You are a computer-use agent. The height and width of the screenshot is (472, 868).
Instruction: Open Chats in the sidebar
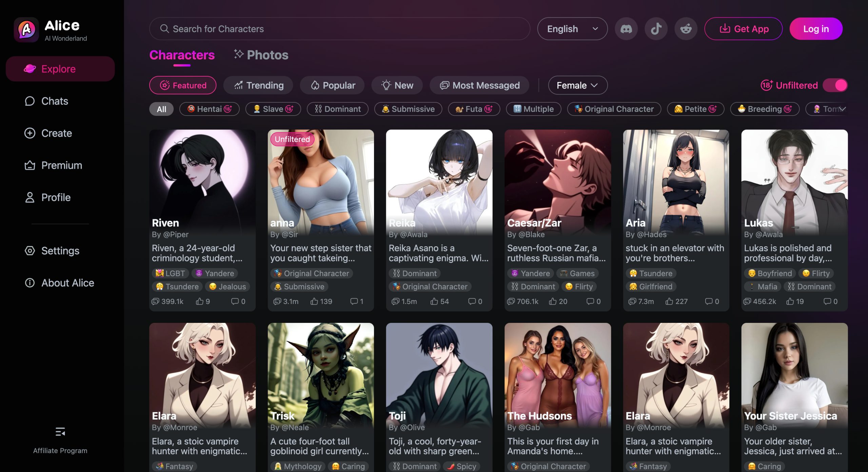(60, 101)
